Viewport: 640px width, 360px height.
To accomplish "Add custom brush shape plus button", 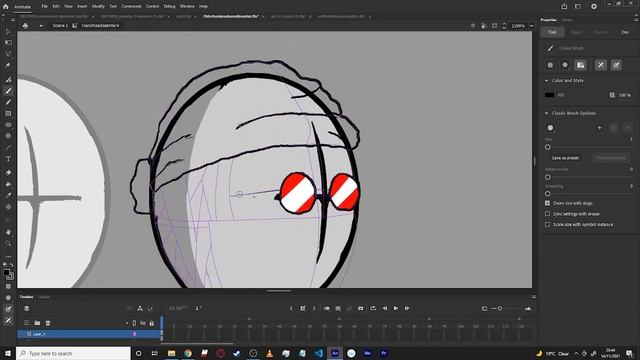I will point(599,128).
